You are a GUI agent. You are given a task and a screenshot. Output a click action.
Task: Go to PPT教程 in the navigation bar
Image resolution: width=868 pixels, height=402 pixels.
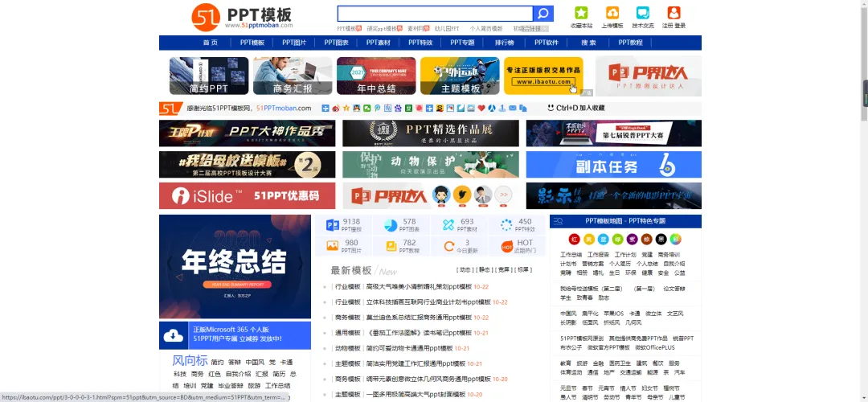[x=630, y=43]
